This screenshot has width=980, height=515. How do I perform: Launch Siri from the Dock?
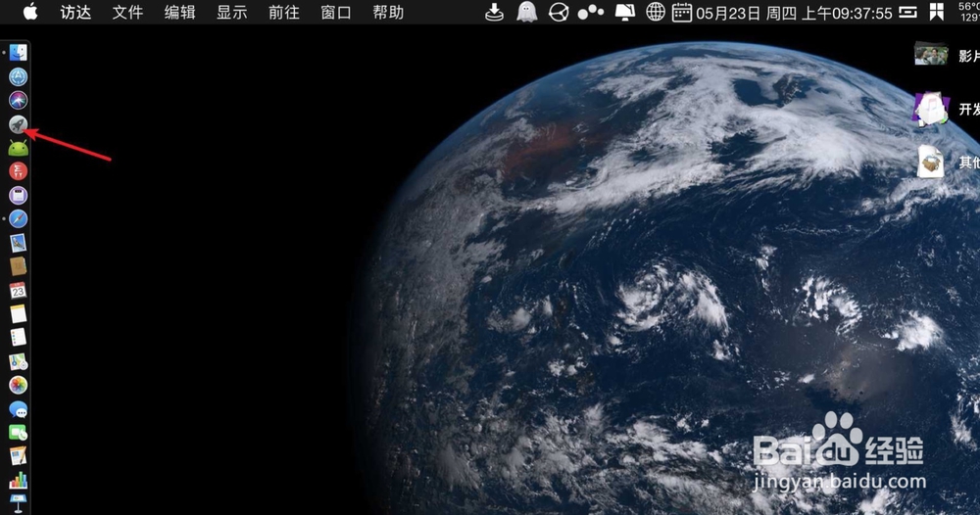(x=18, y=101)
